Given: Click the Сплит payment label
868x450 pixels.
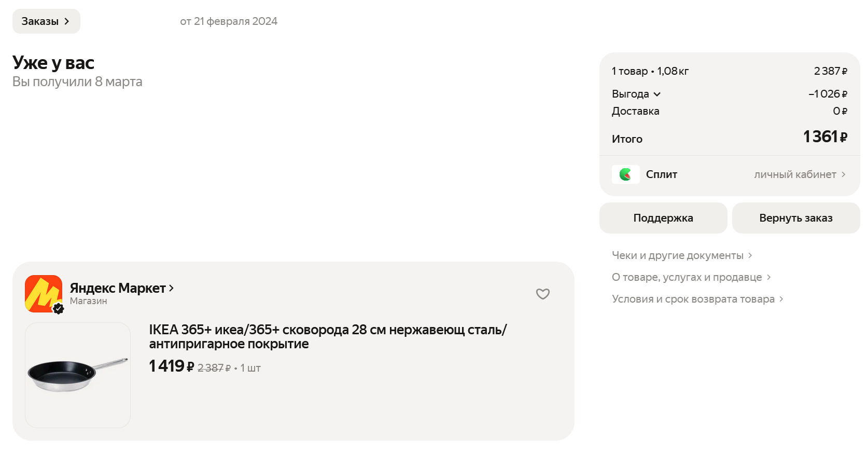Looking at the screenshot, I should pyautogui.click(x=662, y=174).
